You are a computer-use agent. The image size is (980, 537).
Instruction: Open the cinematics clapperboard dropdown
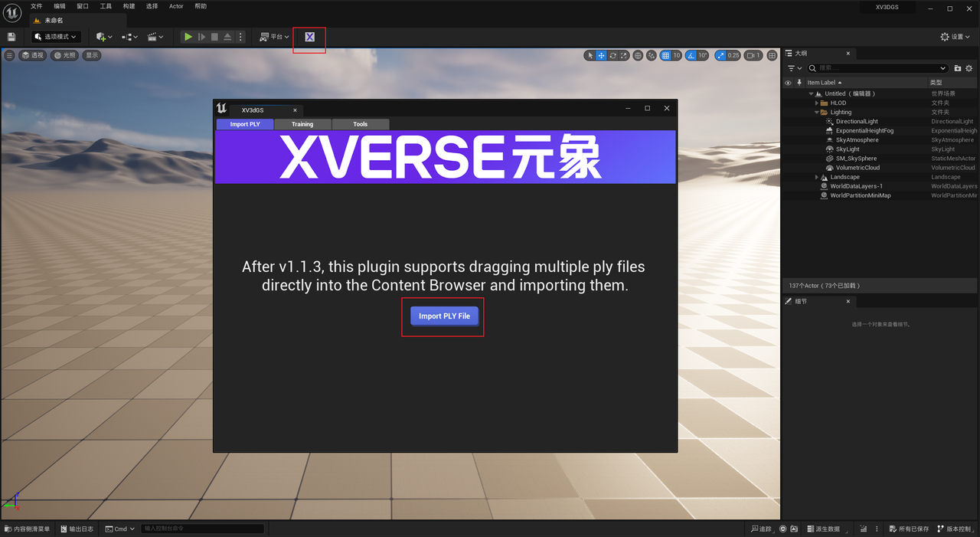(x=155, y=37)
